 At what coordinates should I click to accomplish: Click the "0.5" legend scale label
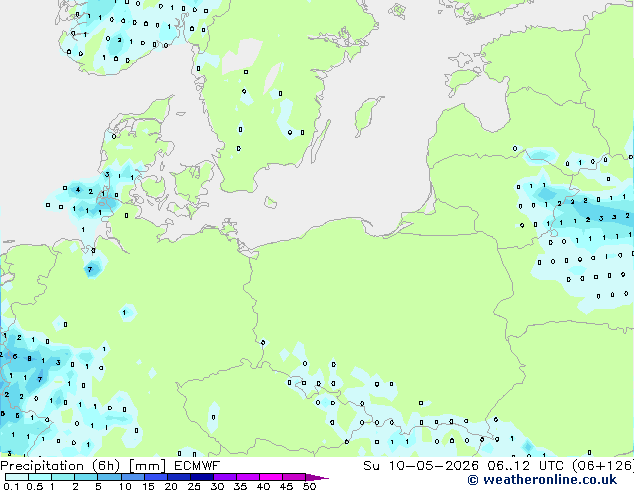[35, 486]
